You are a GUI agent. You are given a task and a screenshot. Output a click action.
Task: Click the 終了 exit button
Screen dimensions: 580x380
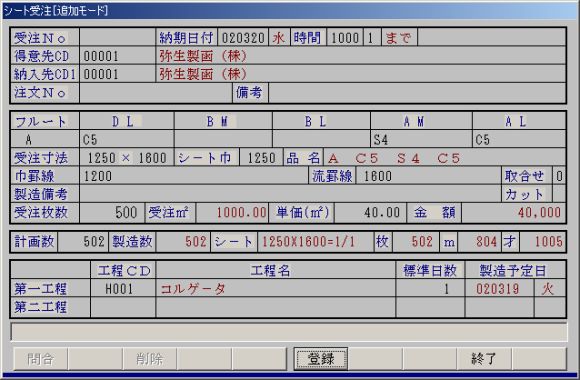[x=484, y=359]
